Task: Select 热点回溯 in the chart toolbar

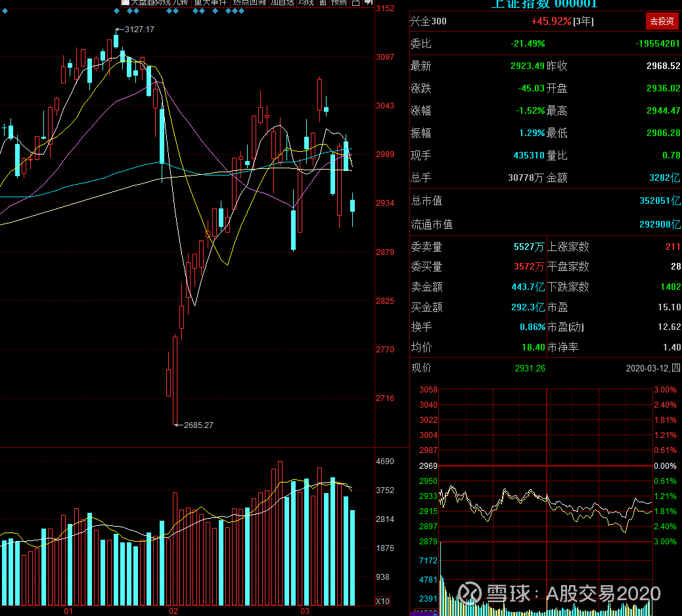Action: pos(249,2)
